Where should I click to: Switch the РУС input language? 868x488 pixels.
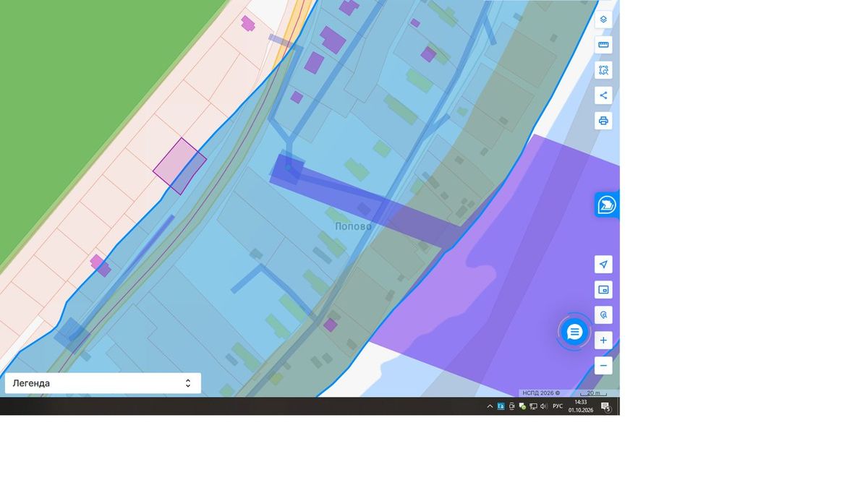(x=558, y=406)
